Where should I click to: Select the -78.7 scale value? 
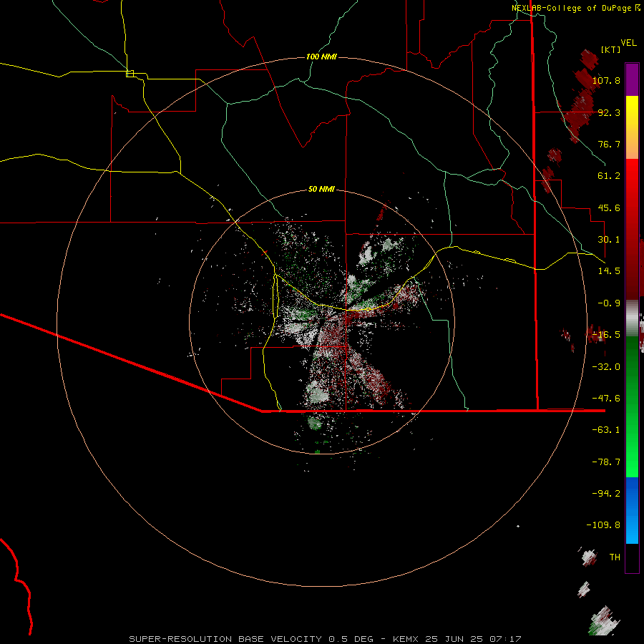pyautogui.click(x=606, y=462)
